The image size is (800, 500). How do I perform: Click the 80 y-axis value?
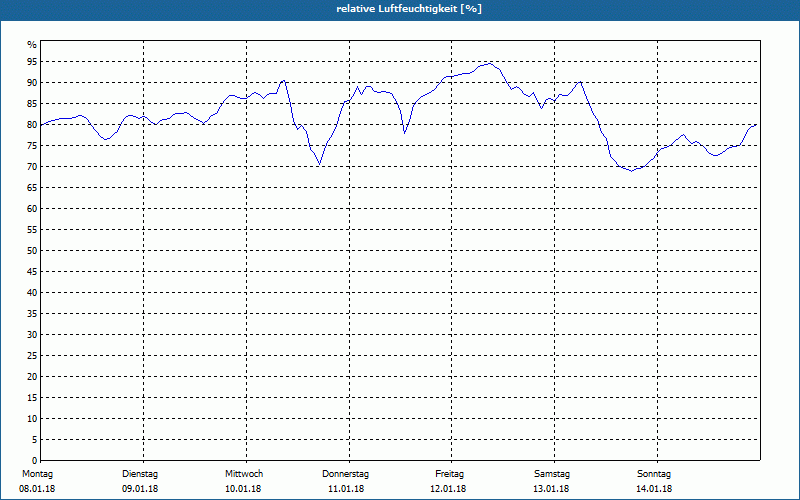click(x=32, y=124)
